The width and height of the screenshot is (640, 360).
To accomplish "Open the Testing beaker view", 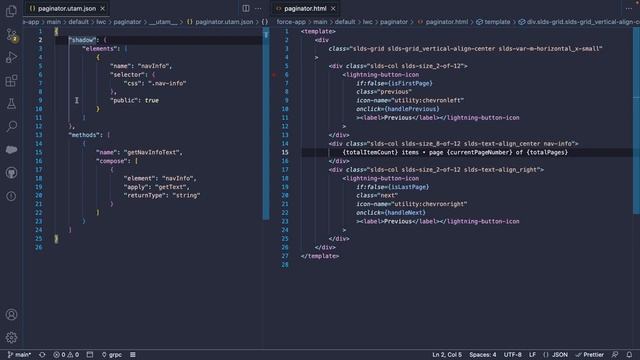I will 11,104.
